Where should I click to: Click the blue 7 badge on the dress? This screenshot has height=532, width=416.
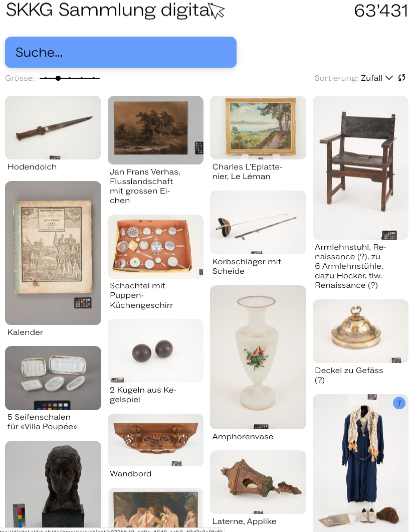399,403
